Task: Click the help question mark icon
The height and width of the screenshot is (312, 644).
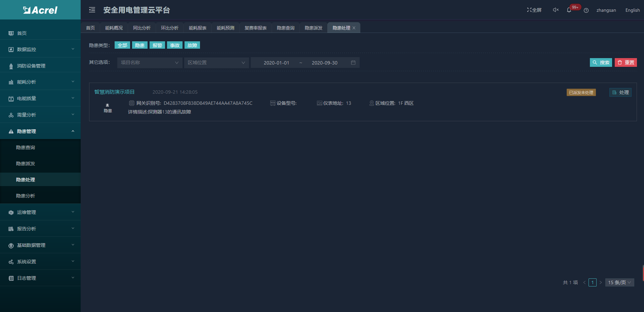Action: pyautogui.click(x=586, y=10)
